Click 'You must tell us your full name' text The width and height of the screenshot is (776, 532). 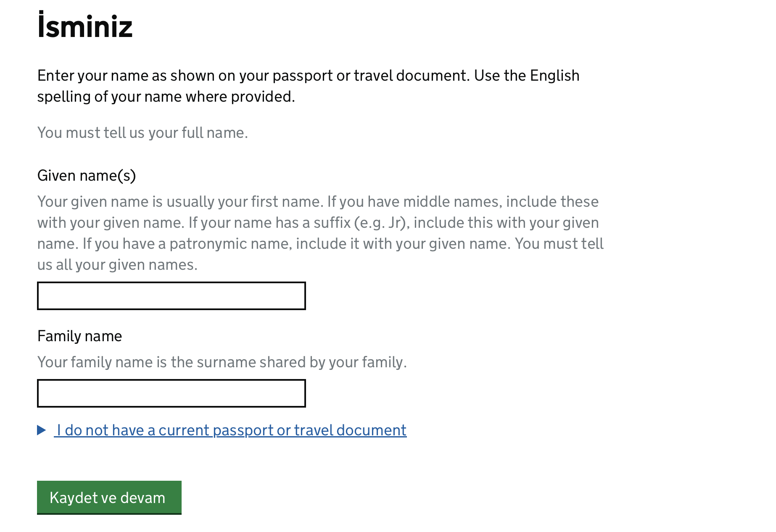tap(143, 133)
